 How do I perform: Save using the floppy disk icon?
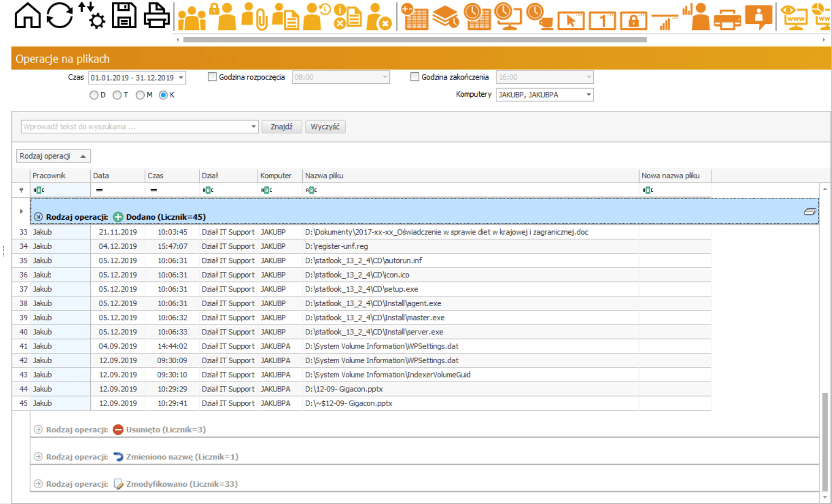[124, 15]
